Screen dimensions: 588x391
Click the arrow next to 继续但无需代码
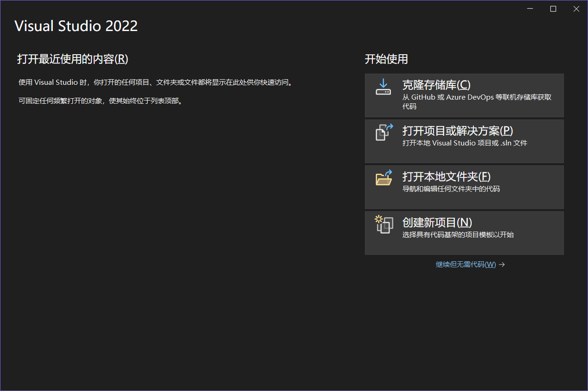tap(502, 264)
